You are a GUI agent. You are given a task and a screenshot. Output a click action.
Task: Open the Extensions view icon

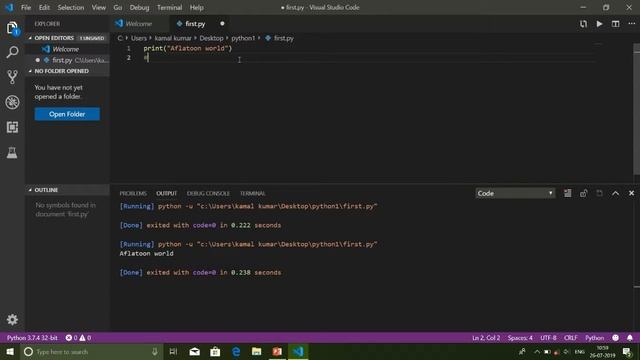click(12, 127)
